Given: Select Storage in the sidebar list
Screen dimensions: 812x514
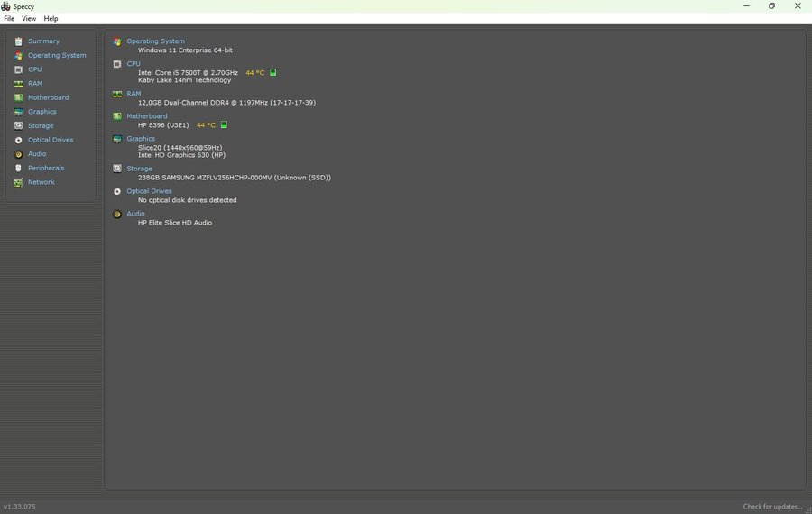Looking at the screenshot, I should [x=41, y=126].
